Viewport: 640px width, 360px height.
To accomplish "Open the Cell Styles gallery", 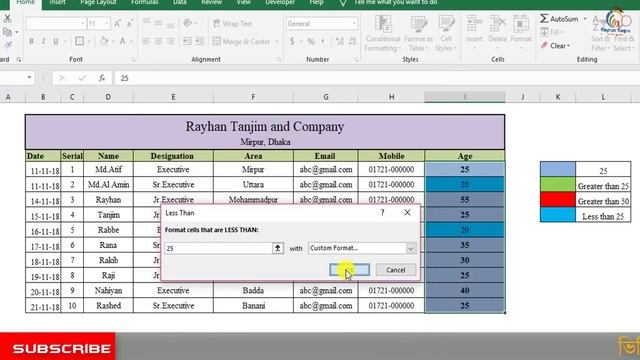I will tap(445, 33).
